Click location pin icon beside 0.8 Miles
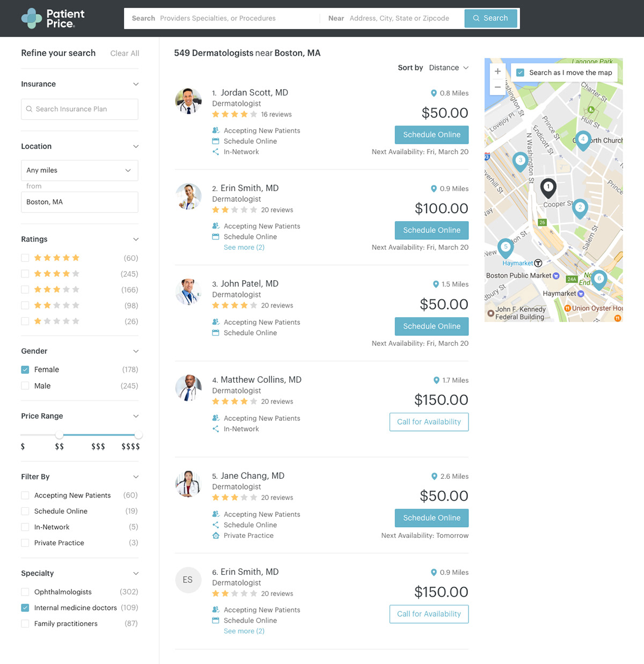The height and width of the screenshot is (664, 644). 434,93
